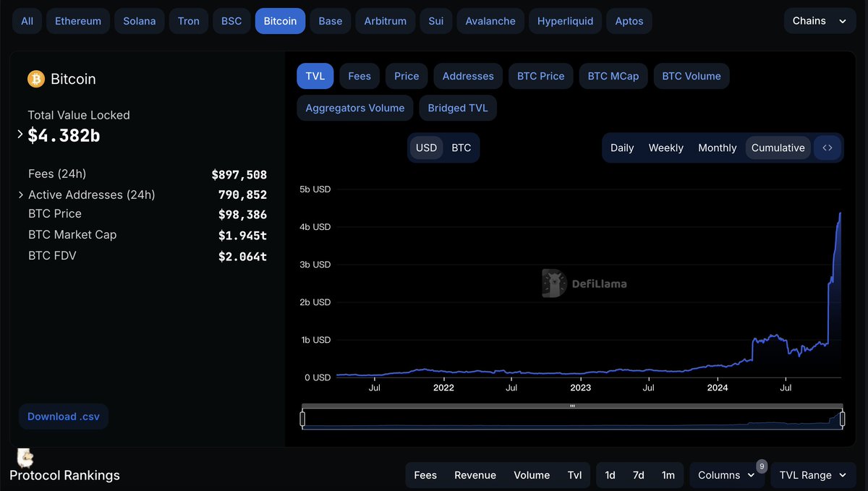Click the range slider's mini chart preview
The image size is (868, 491).
pyautogui.click(x=572, y=419)
